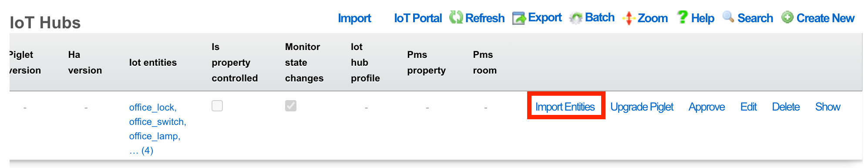The image size is (868, 168).
Task: Click Upgrade Piglet action link
Action: click(642, 107)
